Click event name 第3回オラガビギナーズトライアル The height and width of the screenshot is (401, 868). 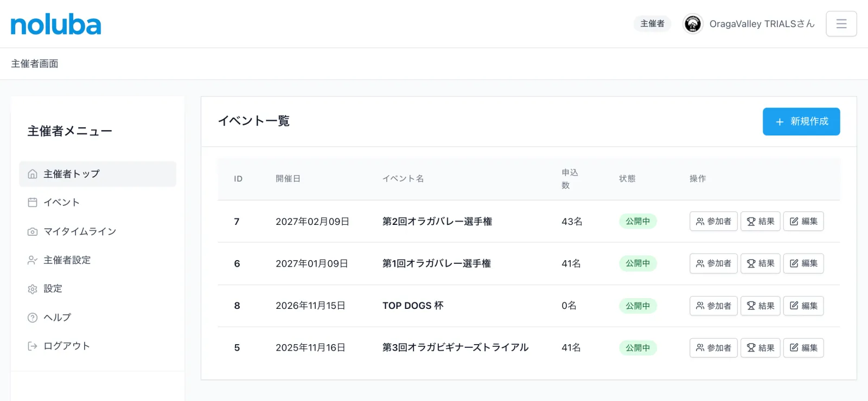coord(456,348)
